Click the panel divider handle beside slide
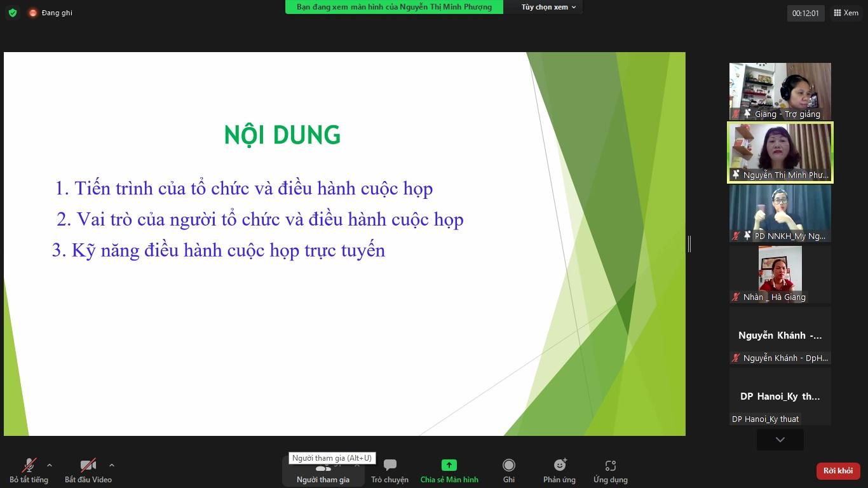Image resolution: width=868 pixels, height=488 pixels. coord(689,243)
